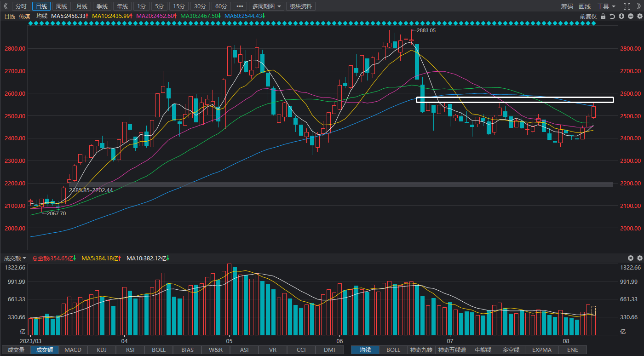Click MA10:2435.99 indicator value
This screenshot has height=356, width=644.
[112, 16]
